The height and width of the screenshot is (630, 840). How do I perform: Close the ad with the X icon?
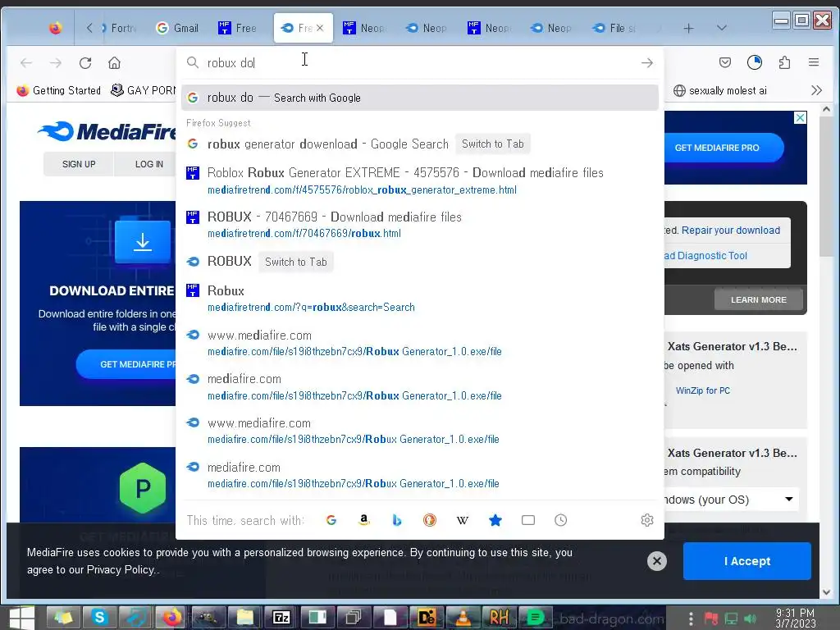tap(800, 118)
